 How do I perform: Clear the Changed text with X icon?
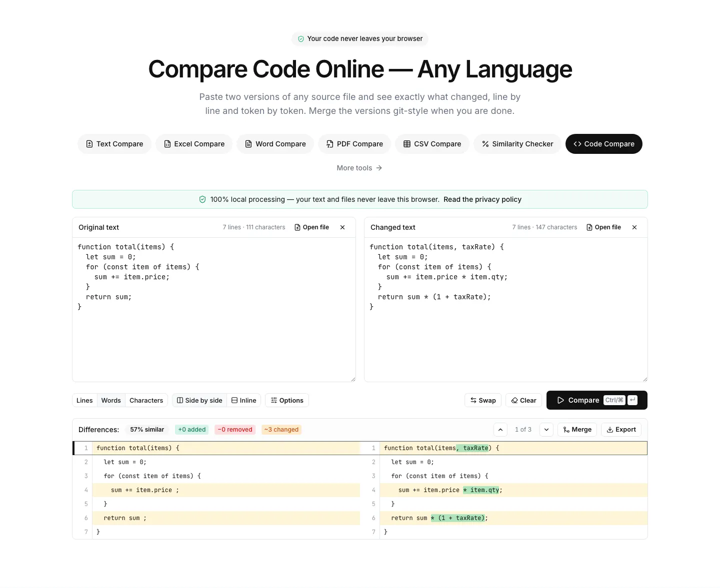pos(634,227)
